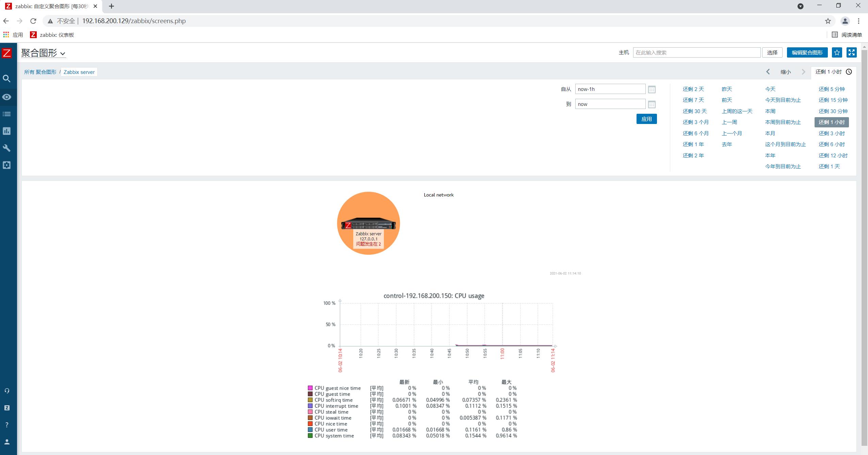Open calendar picker for 到 field
868x455 pixels.
(652, 105)
